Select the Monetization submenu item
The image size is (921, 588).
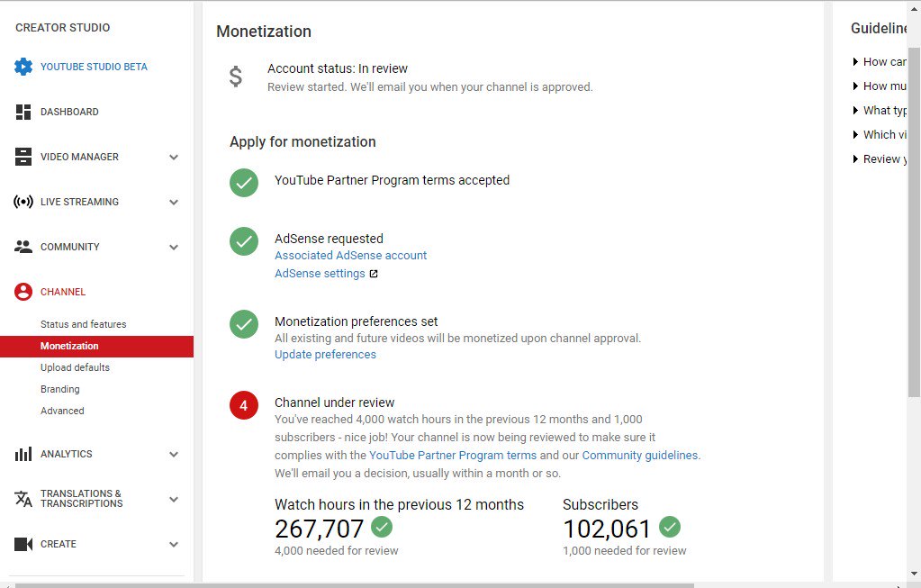tap(96, 346)
